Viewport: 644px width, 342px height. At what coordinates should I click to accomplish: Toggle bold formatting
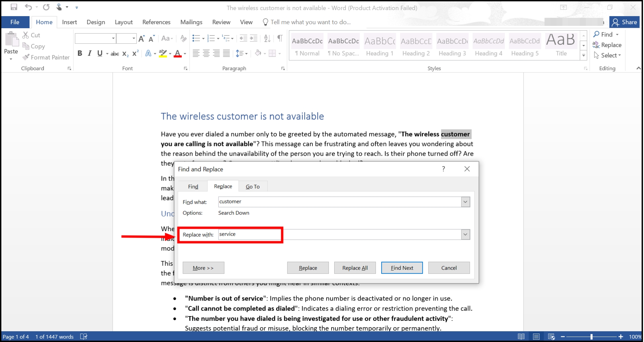pyautogui.click(x=80, y=53)
